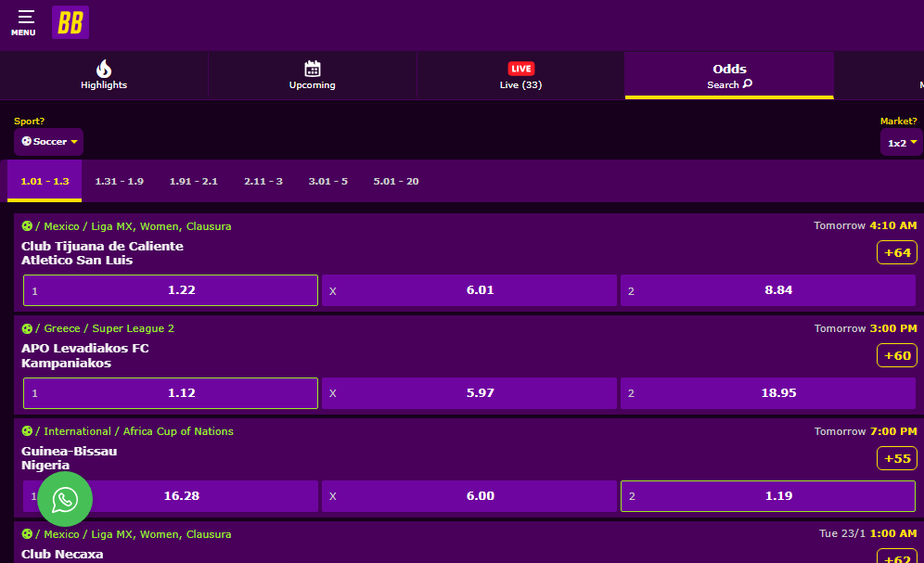
Task: Select the Odds Search tab
Action: coord(729,75)
